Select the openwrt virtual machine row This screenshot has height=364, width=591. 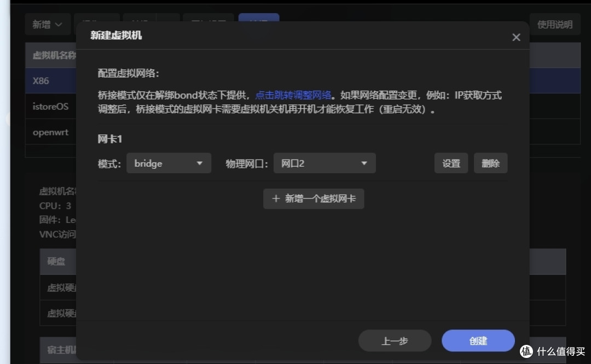click(51, 132)
